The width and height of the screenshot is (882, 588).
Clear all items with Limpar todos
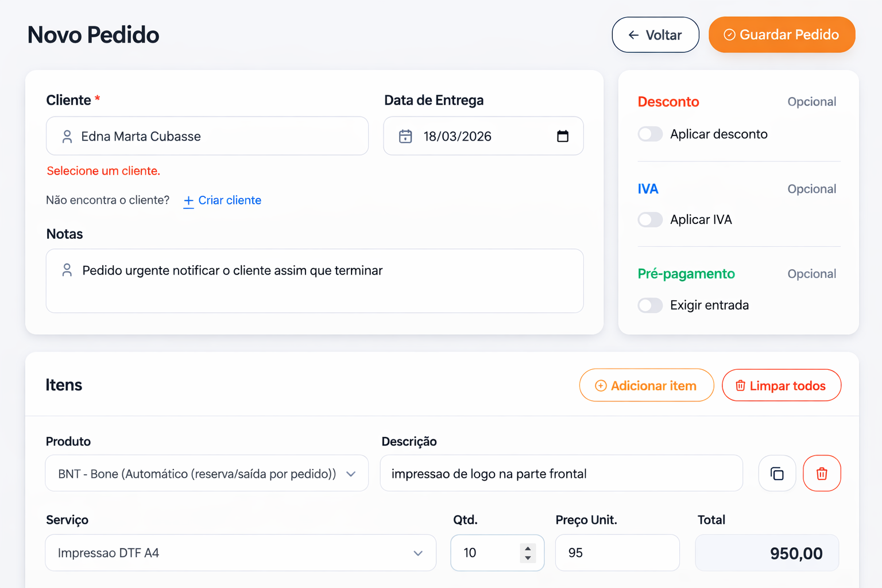pyautogui.click(x=781, y=385)
